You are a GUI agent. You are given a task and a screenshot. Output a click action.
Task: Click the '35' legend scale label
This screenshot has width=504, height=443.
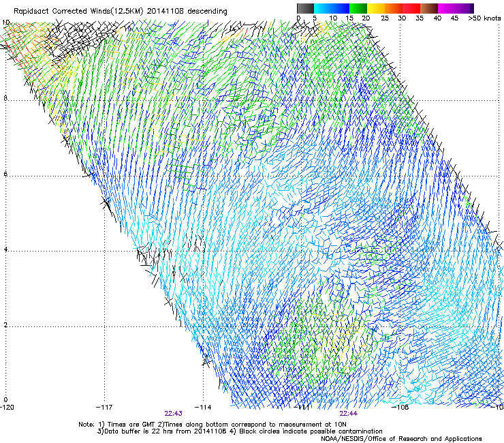pos(420,18)
